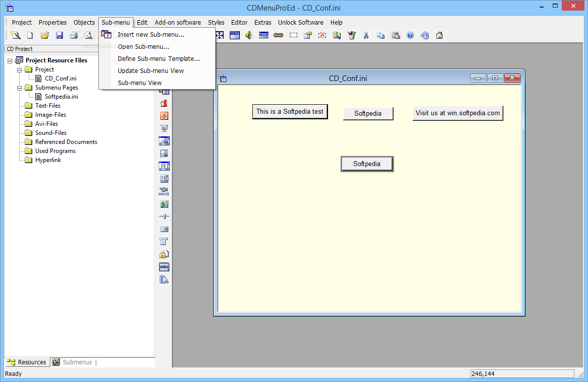Click the printer icon in the toolbar
This screenshot has height=382, width=588.
click(x=74, y=35)
